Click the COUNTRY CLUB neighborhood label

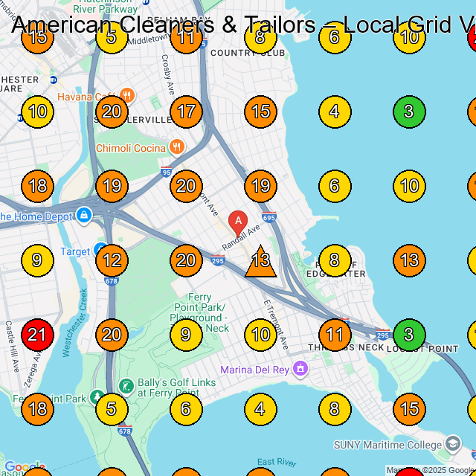click(248, 53)
